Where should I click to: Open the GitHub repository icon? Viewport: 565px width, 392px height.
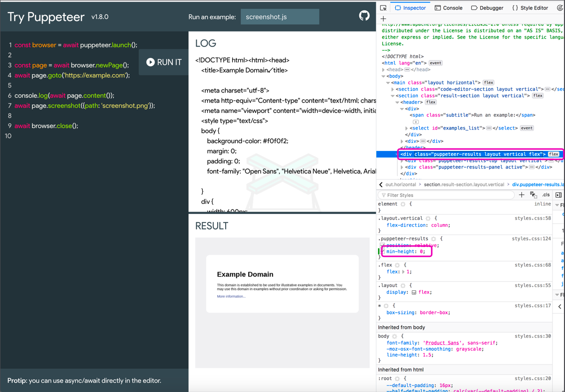(x=364, y=16)
